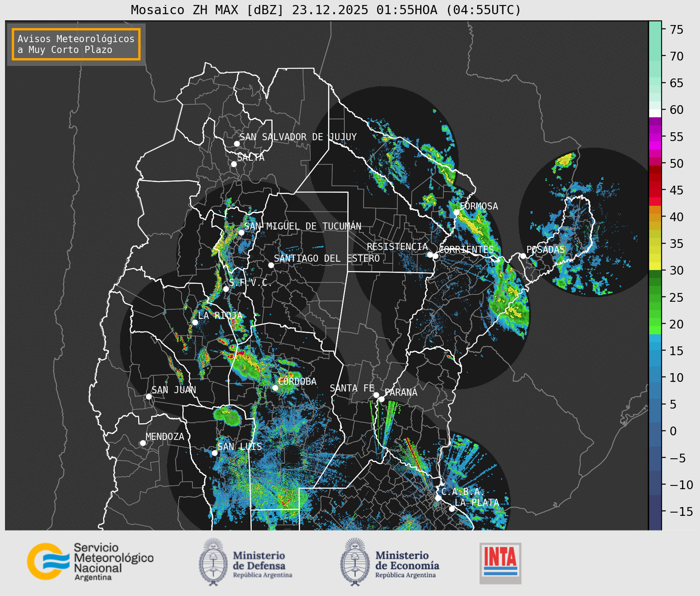This screenshot has height=596, width=700.
Task: Select the C.A.B.A. city marker
Action: pyautogui.click(x=438, y=498)
